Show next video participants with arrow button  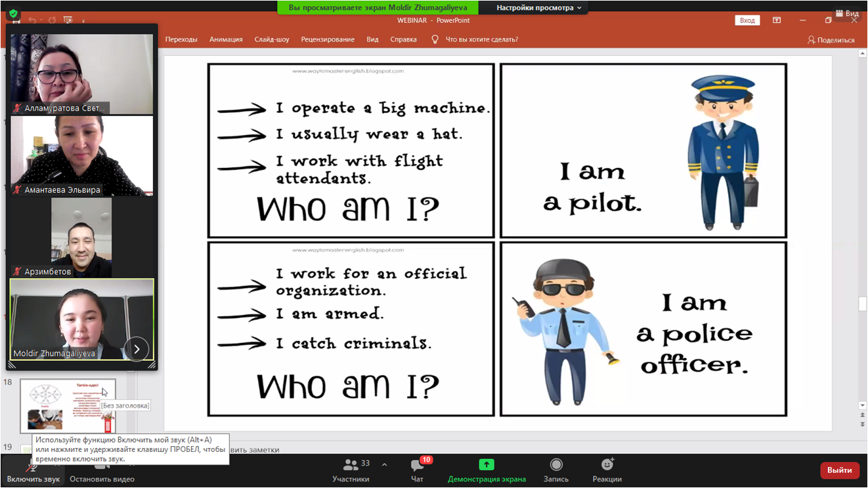click(137, 349)
